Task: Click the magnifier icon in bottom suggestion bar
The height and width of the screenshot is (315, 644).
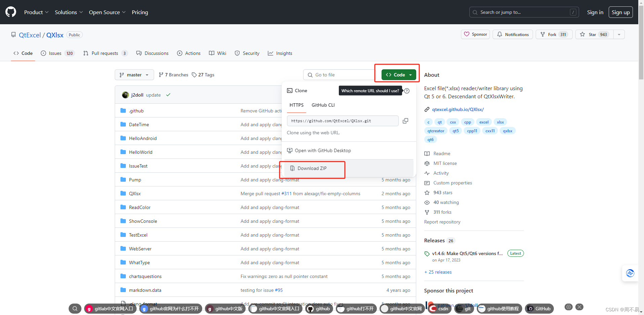Action: coord(75,309)
